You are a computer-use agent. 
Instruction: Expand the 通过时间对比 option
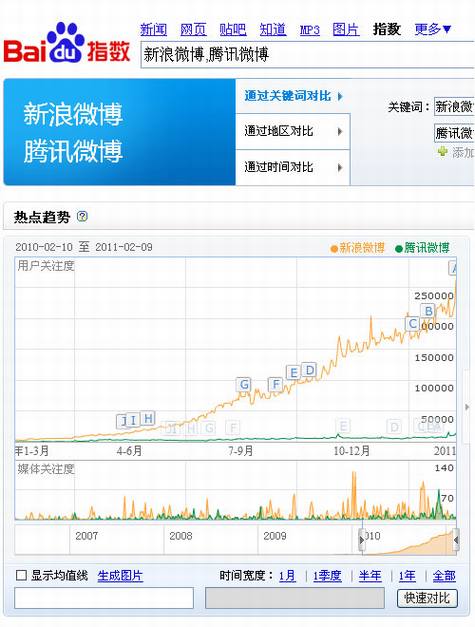pyautogui.click(x=293, y=167)
